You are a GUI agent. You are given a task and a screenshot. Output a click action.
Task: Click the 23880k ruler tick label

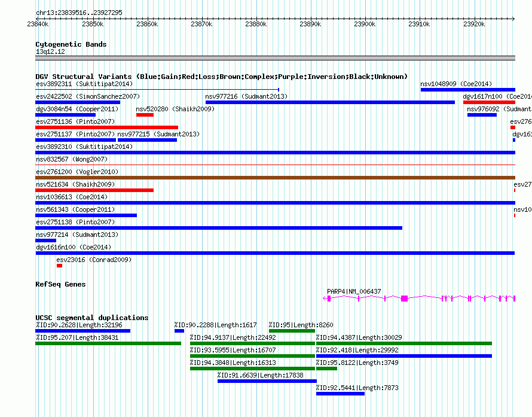click(x=256, y=25)
